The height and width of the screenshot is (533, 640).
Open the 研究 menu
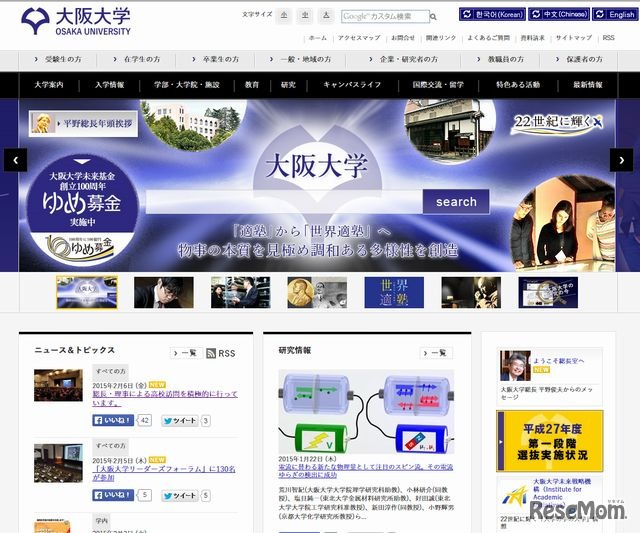[288, 85]
